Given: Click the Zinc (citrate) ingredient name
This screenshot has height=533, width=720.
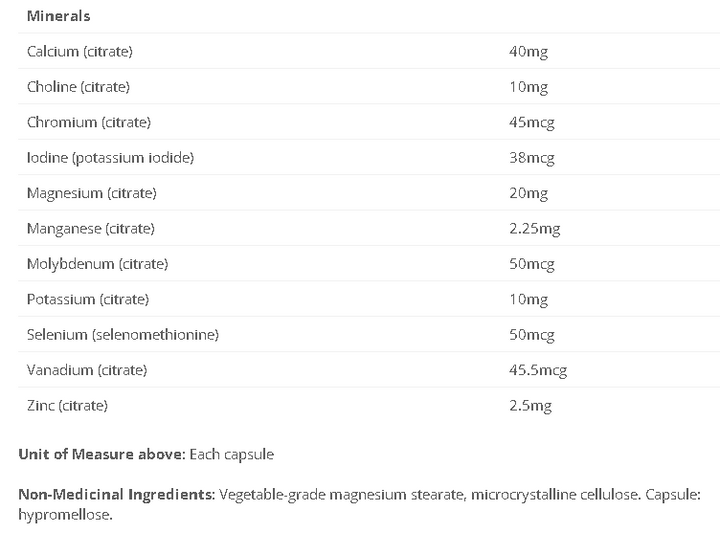Looking at the screenshot, I should tap(68, 405).
